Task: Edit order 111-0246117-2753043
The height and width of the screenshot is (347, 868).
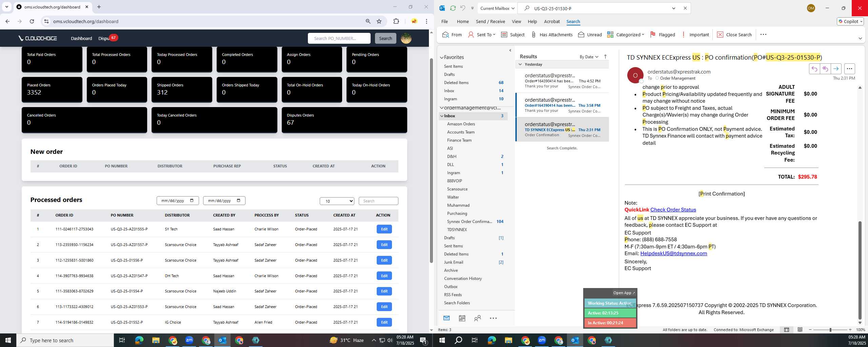Action: [384, 229]
